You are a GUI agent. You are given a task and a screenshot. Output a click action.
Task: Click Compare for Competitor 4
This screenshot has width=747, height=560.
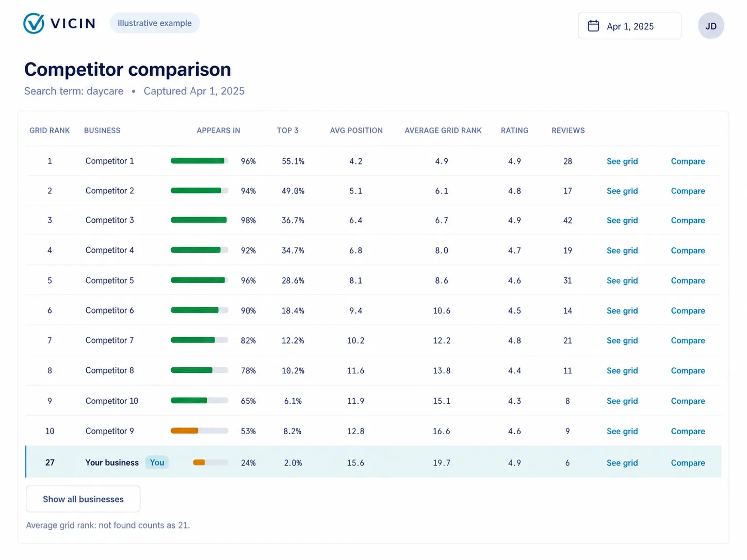(688, 251)
